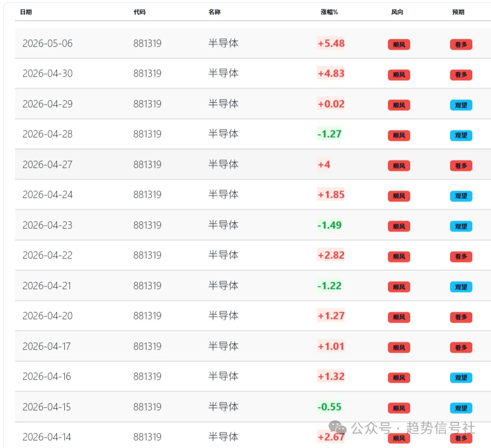Click 半导体 name in 2026-04-24 row

click(224, 195)
